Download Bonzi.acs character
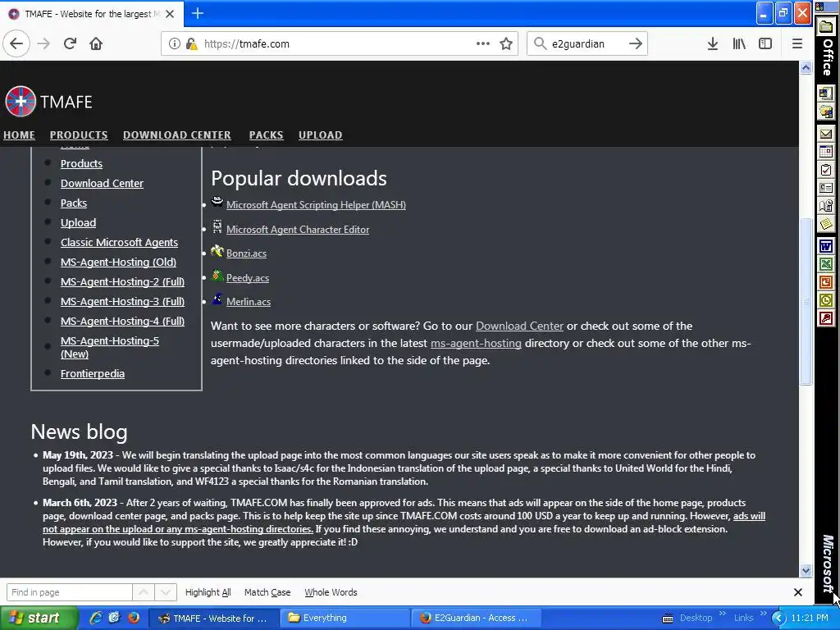 point(246,253)
